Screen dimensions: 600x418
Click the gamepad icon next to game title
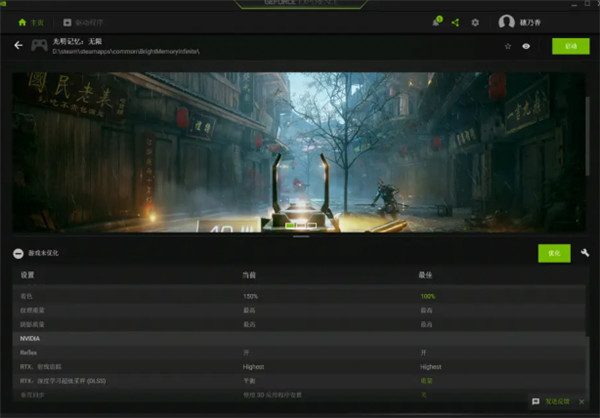[39, 46]
